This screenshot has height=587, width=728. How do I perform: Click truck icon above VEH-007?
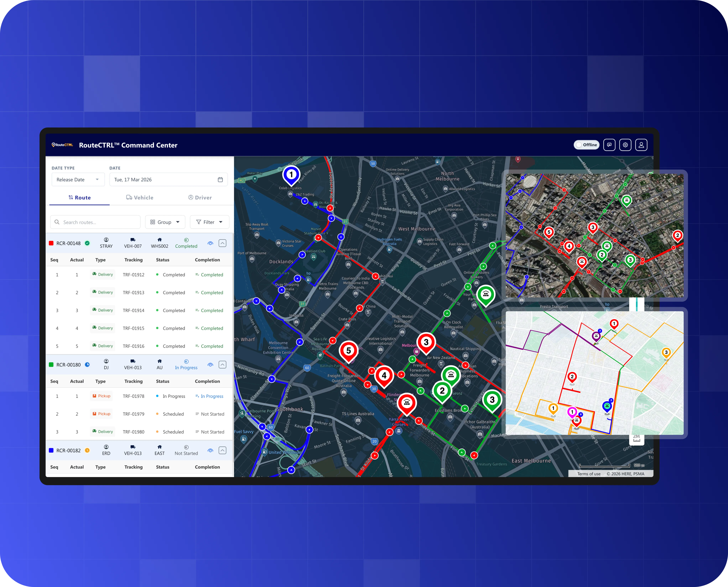133,239
